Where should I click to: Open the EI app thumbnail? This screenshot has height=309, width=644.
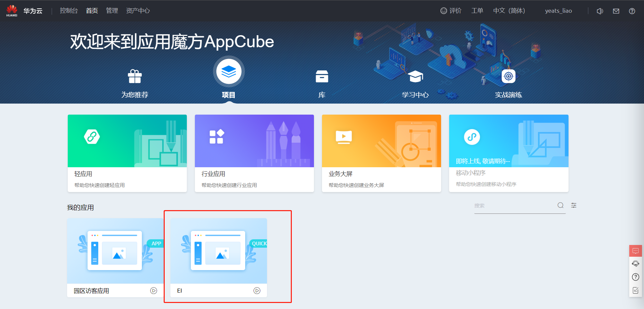(x=219, y=251)
